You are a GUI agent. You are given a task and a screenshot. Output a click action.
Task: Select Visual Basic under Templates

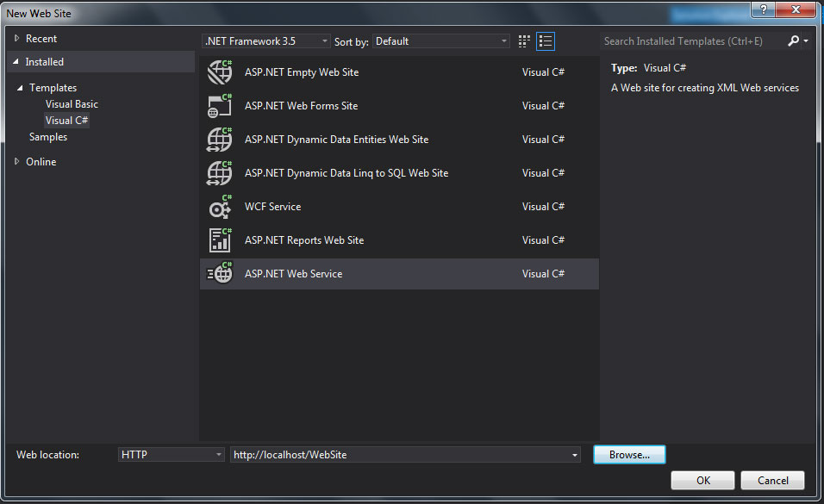pyautogui.click(x=72, y=104)
